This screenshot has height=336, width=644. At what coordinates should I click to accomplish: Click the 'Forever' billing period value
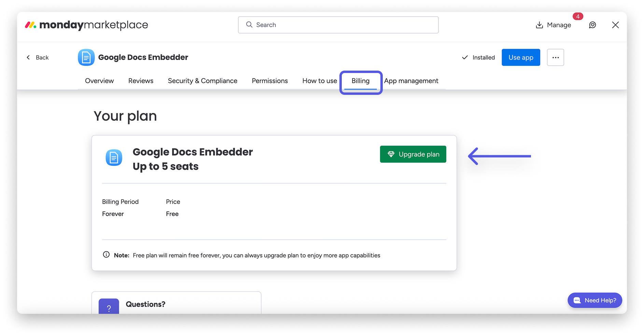113,214
